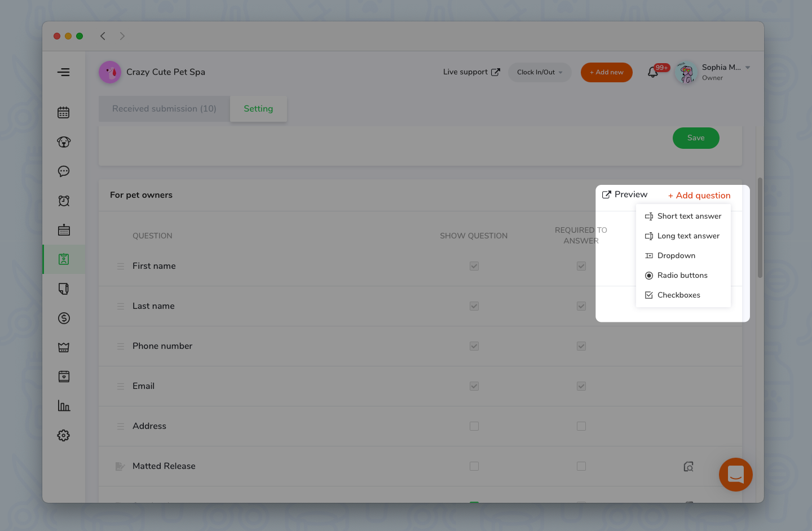Click the Matted Release preview document icon

tap(689, 466)
